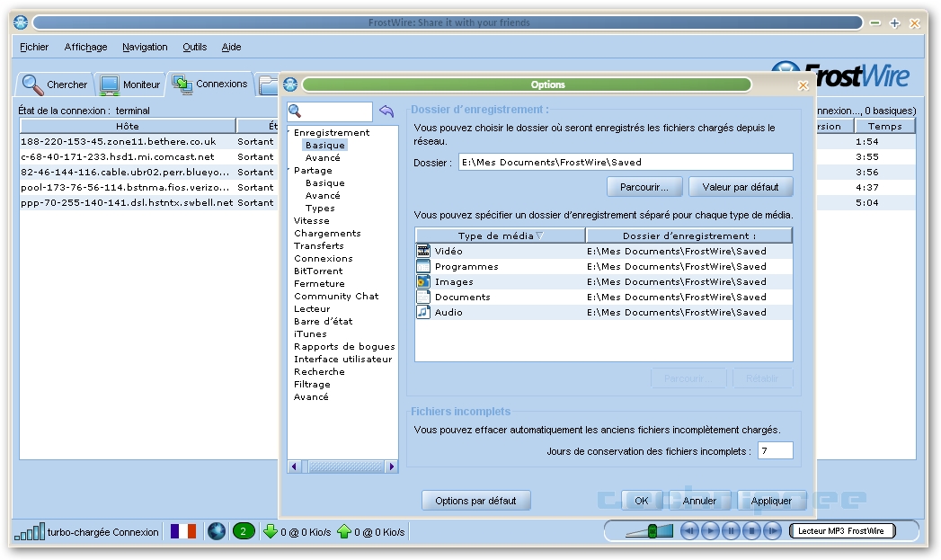Open the BitTorrent options category
Image resolution: width=941 pixels, height=560 pixels.
[x=318, y=271]
